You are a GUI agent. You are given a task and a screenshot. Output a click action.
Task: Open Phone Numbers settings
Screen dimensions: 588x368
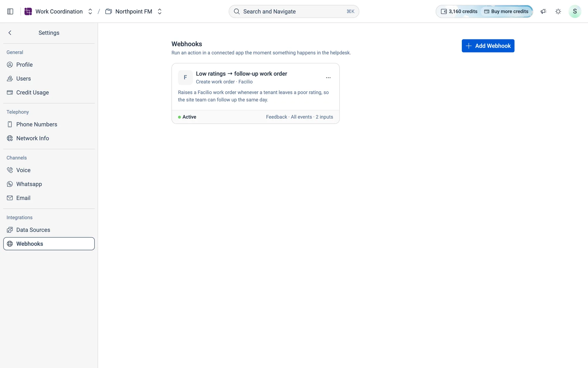tap(49, 124)
